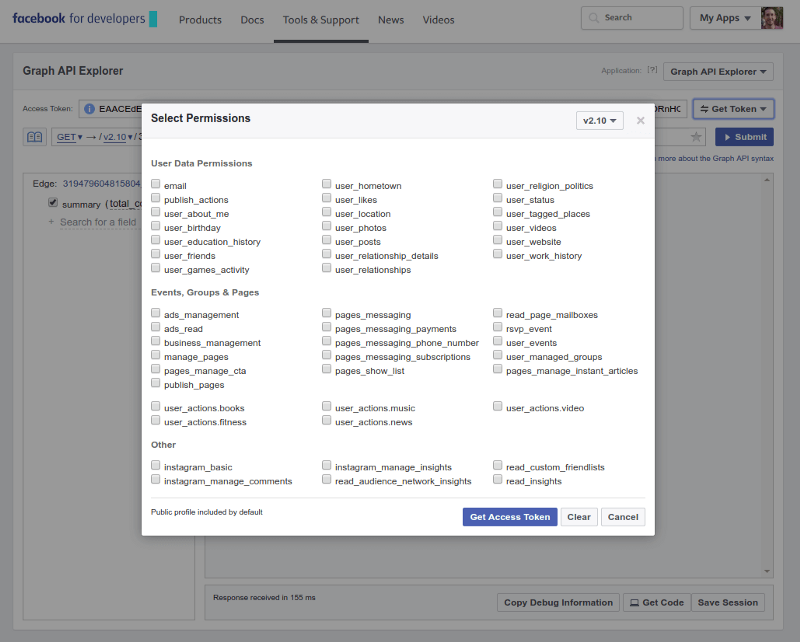This screenshot has width=800, height=642.
Task: Click the Get Code button
Action: pos(657,603)
